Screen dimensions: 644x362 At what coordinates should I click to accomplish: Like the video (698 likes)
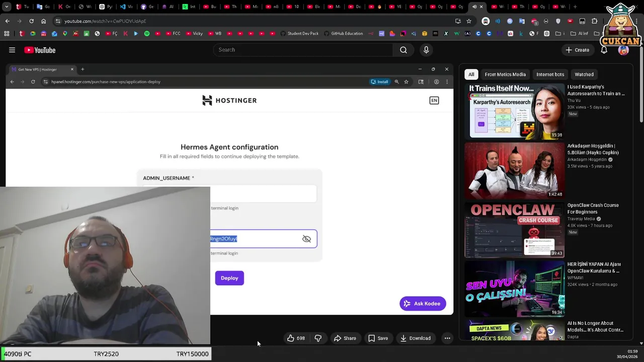pyautogui.click(x=296, y=338)
